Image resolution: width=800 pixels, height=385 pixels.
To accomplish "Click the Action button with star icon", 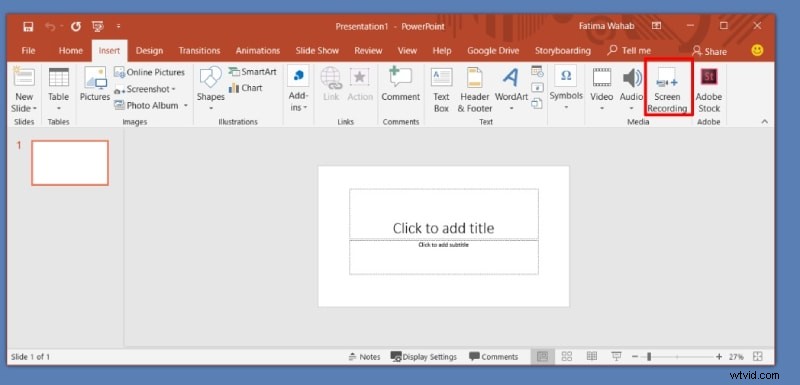I will (360, 84).
